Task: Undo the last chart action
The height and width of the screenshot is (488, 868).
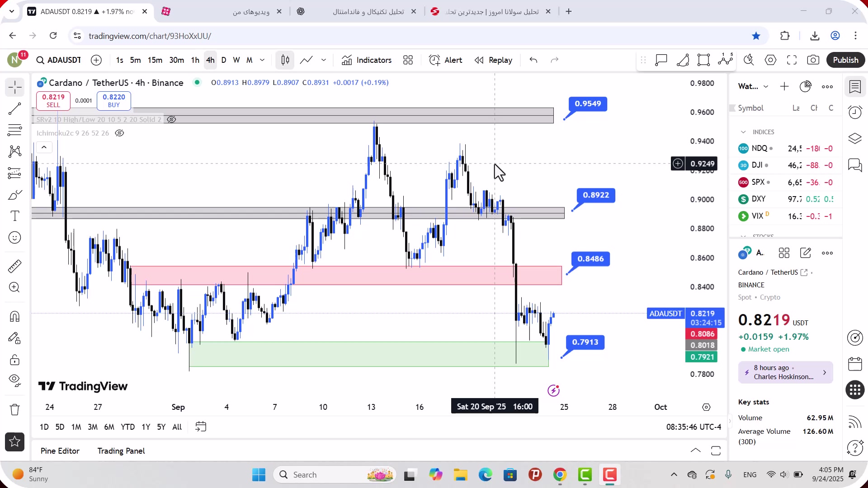Action: [x=533, y=60]
